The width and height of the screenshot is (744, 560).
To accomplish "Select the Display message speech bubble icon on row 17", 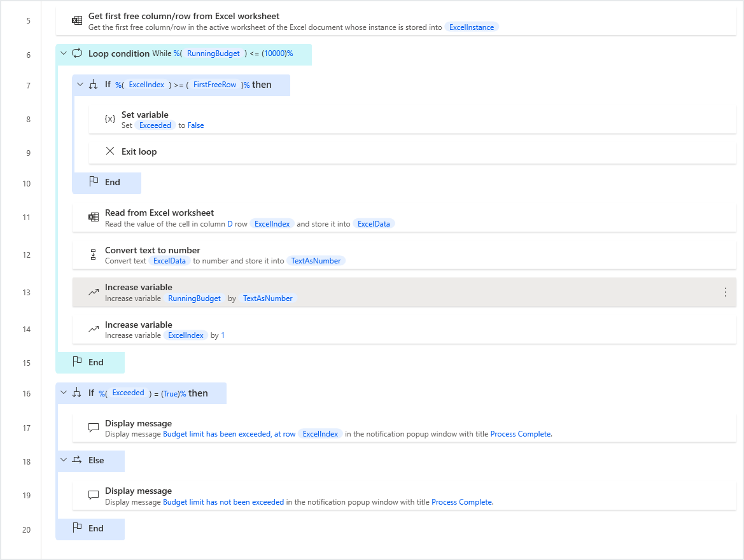I will point(94,428).
